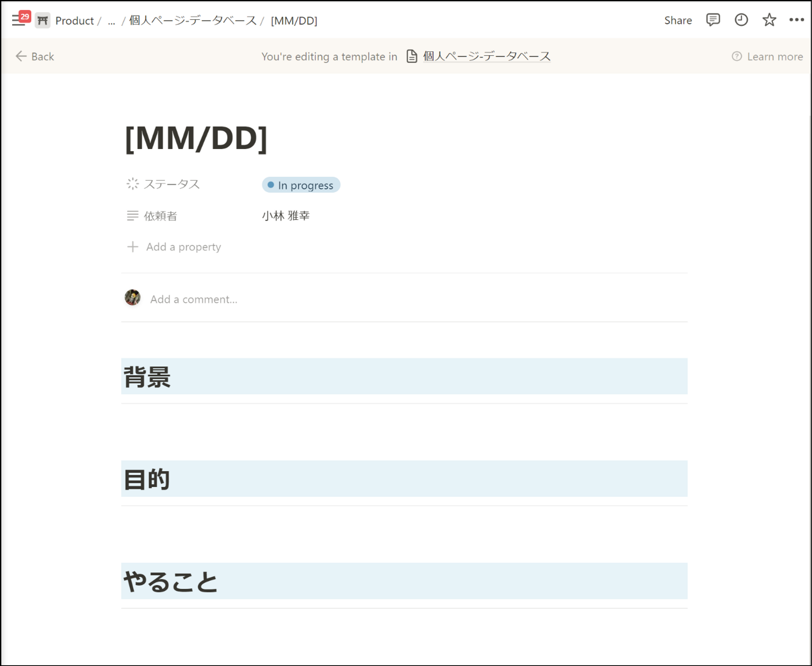Change the In progress status value
812x666 pixels.
(301, 185)
